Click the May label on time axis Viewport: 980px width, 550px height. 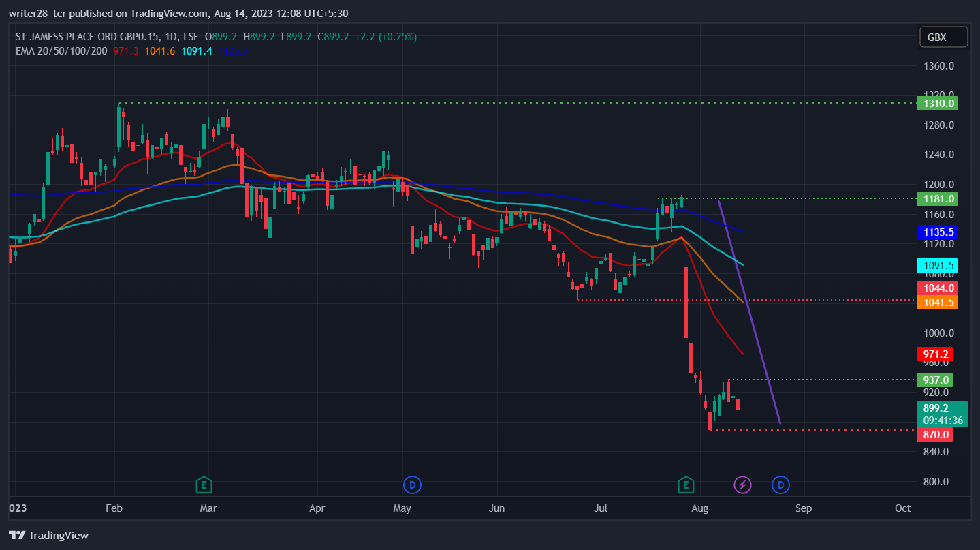coord(403,508)
